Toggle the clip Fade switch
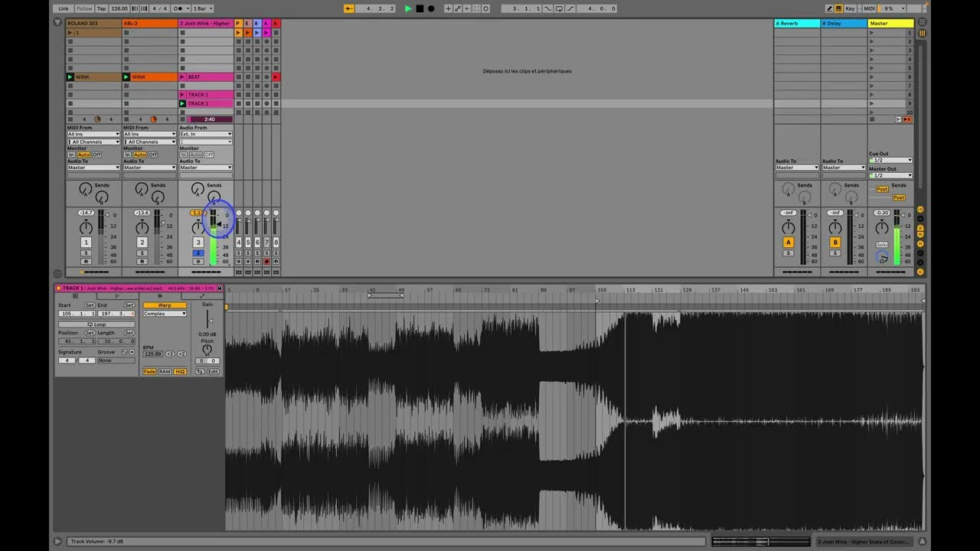Image resolution: width=980 pixels, height=551 pixels. pyautogui.click(x=149, y=372)
